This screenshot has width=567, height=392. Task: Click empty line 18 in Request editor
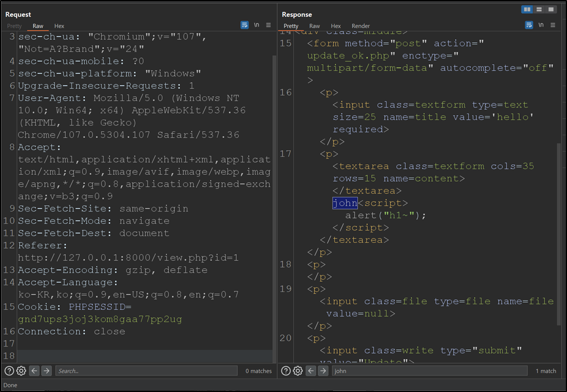pos(145,356)
